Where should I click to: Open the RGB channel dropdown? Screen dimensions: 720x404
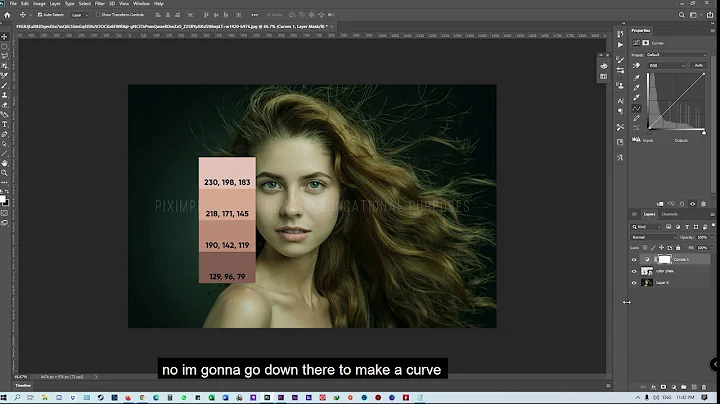pyautogui.click(x=667, y=66)
